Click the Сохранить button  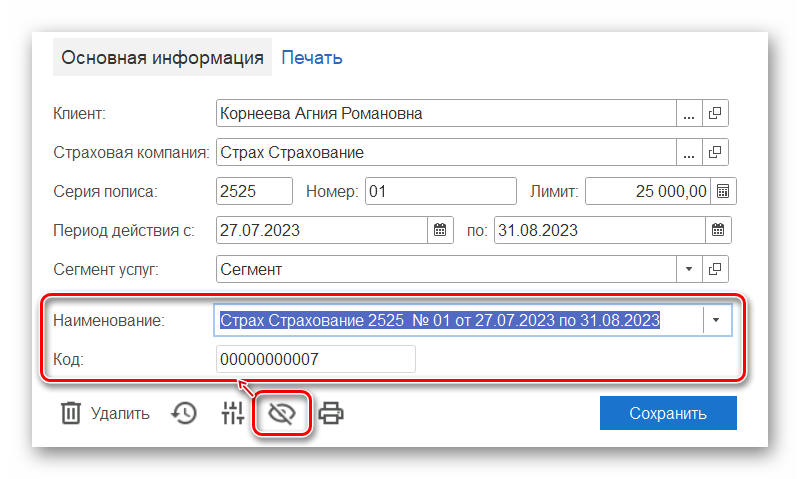click(x=668, y=413)
